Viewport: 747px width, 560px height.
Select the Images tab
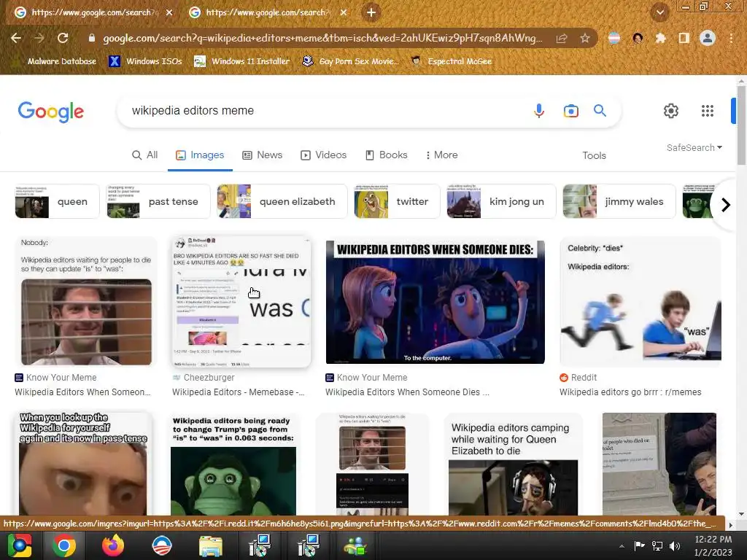pyautogui.click(x=200, y=155)
